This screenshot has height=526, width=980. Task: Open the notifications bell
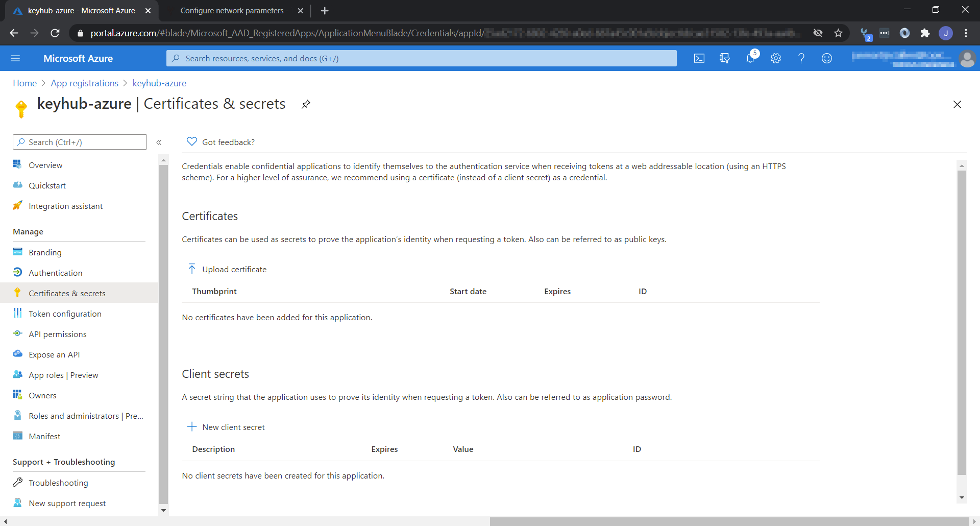click(750, 58)
